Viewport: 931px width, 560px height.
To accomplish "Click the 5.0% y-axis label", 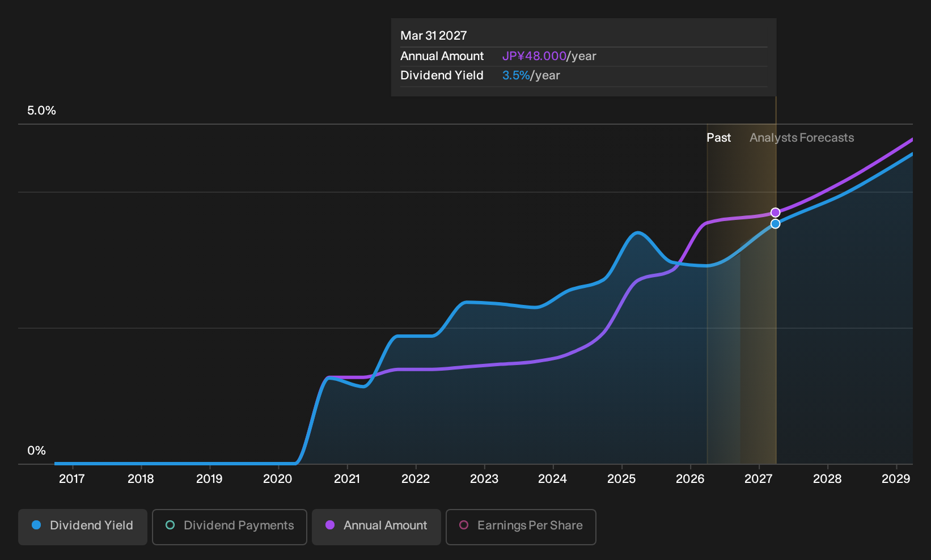I will (x=41, y=111).
